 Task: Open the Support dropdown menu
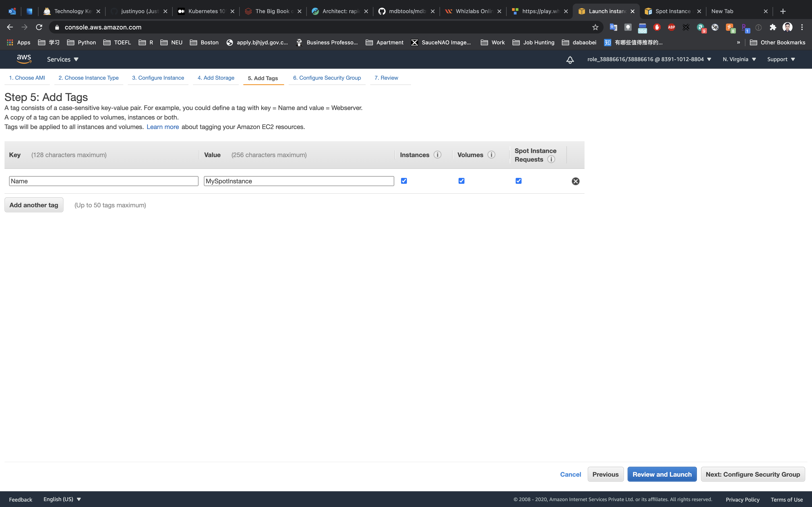[781, 59]
